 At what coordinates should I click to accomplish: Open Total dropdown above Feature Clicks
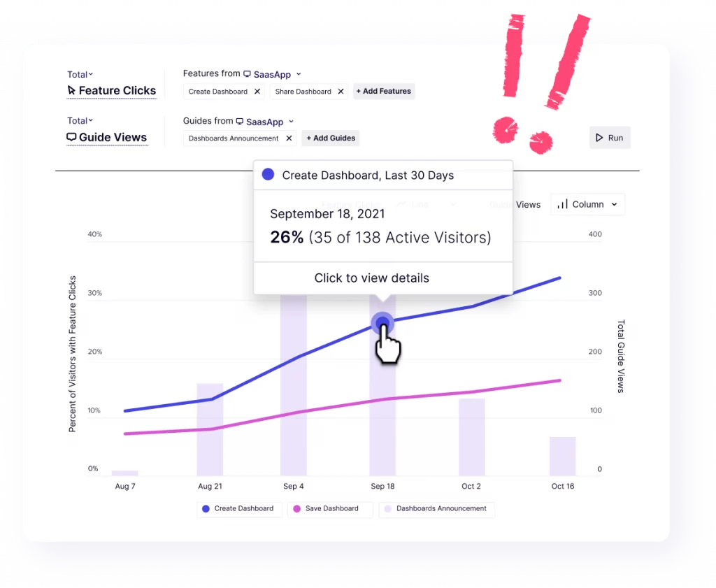click(80, 74)
